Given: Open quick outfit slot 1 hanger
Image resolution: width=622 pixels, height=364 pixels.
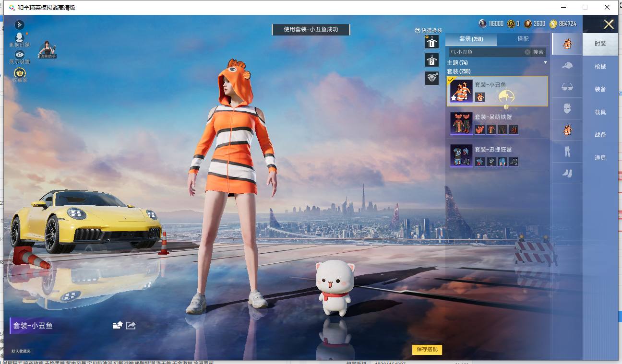Looking at the screenshot, I should [432, 42].
